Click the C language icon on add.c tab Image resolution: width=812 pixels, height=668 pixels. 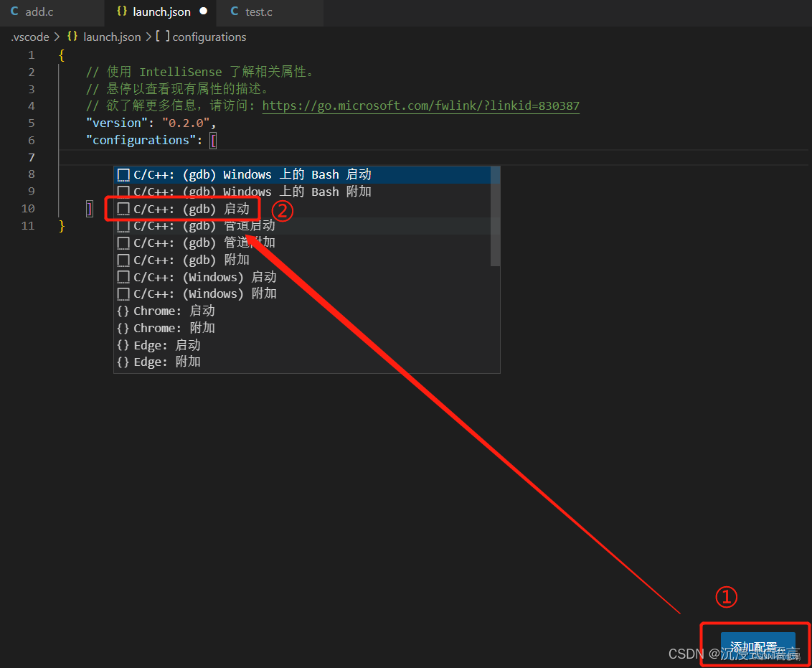tap(14, 11)
